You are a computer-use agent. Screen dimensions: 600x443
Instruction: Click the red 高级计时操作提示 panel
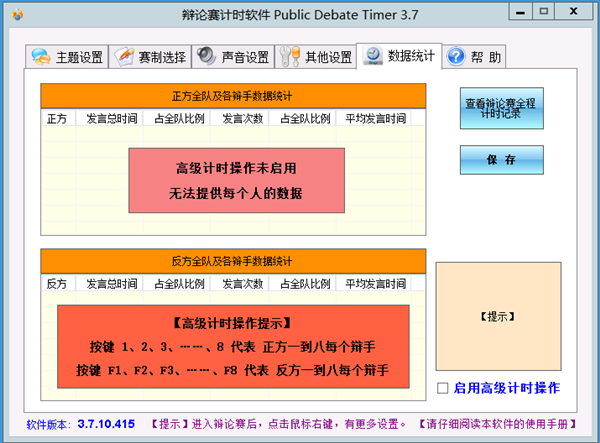[233, 347]
